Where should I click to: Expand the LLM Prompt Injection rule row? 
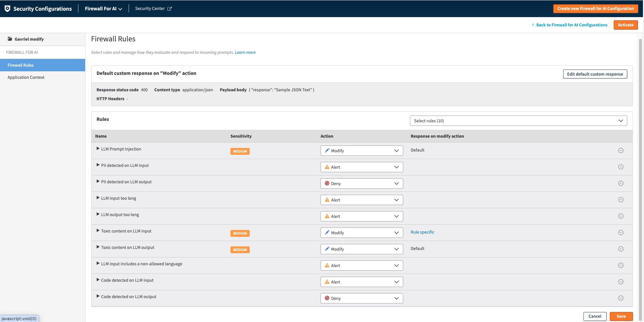[x=98, y=149]
